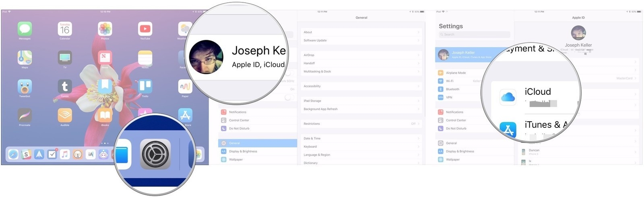The width and height of the screenshot is (644, 198).
Task: Open the Background App Refresh chevron
Action: coord(419,109)
